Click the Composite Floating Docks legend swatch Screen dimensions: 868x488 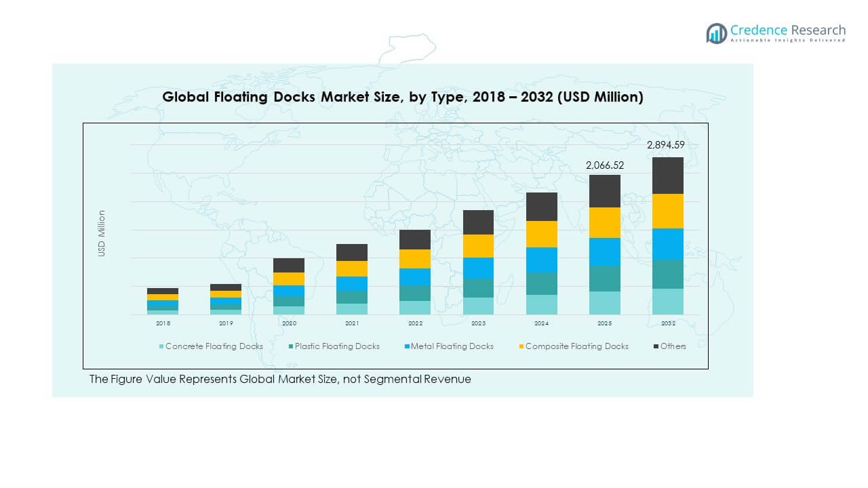coord(521,346)
